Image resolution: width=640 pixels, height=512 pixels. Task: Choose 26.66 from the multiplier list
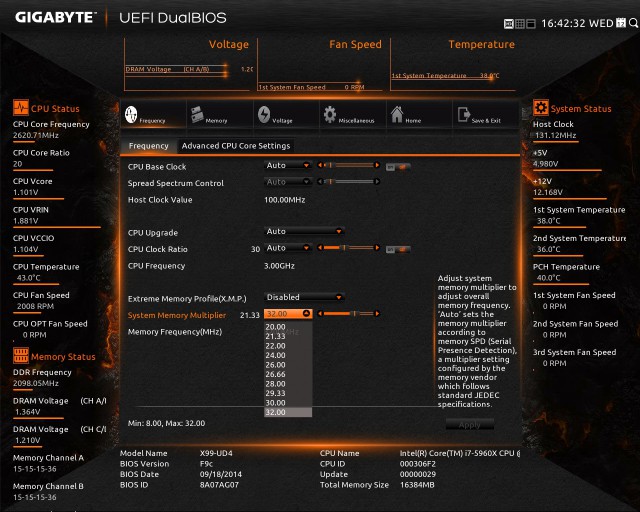point(288,374)
